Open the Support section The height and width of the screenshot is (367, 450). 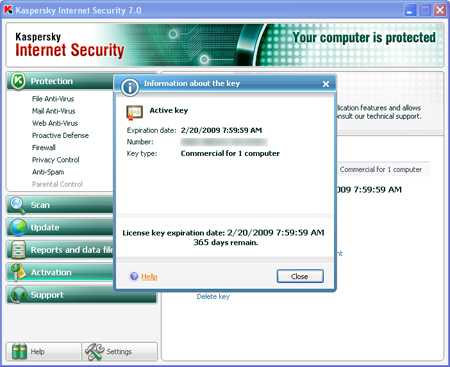(x=82, y=295)
